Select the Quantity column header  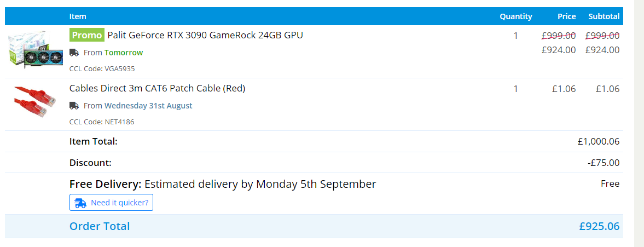point(516,16)
